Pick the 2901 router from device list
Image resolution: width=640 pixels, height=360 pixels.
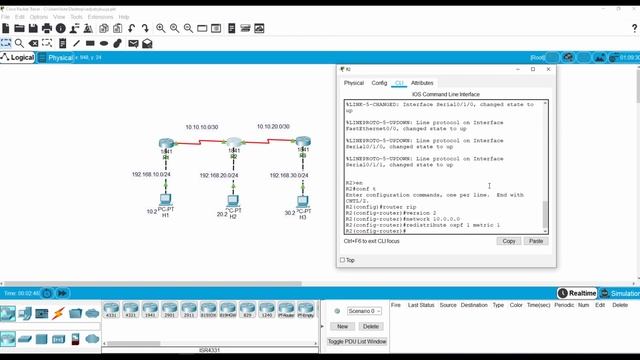169,310
